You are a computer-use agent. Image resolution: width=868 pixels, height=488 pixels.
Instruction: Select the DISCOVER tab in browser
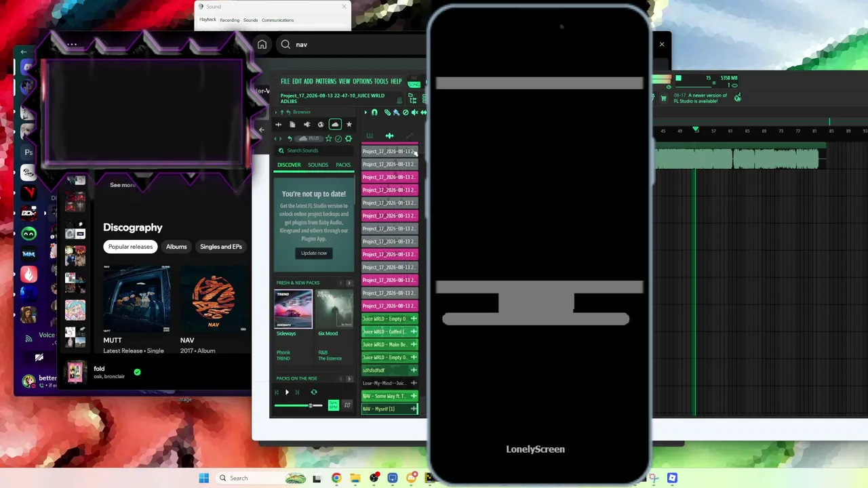(289, 165)
